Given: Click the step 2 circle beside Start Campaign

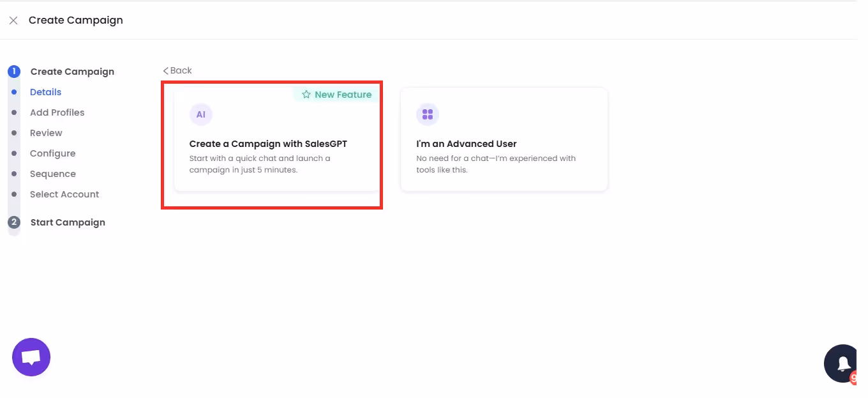Looking at the screenshot, I should 13,222.
